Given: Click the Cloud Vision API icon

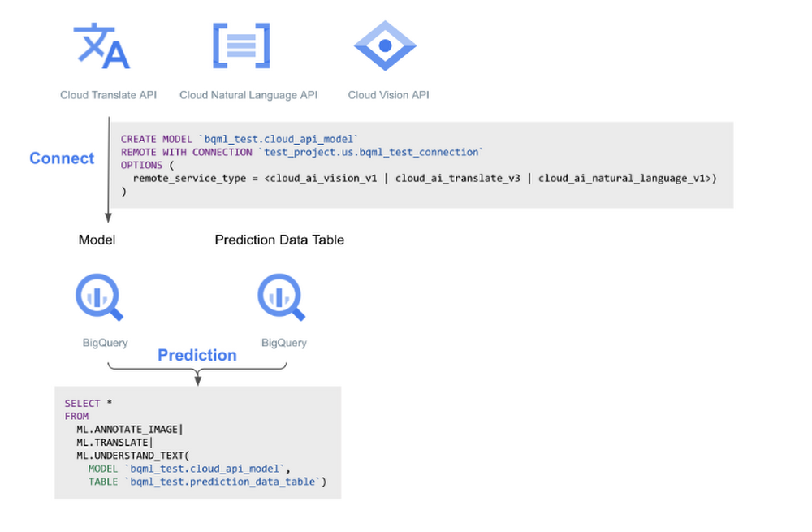Looking at the screenshot, I should tap(385, 45).
